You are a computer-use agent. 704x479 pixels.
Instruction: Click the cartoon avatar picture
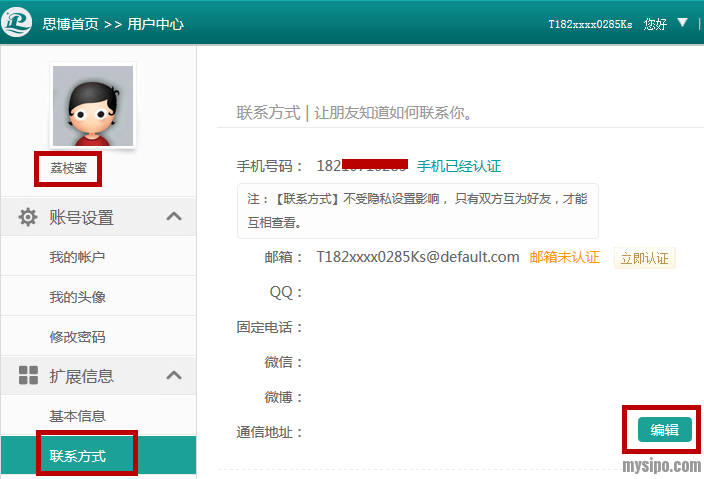[x=93, y=106]
